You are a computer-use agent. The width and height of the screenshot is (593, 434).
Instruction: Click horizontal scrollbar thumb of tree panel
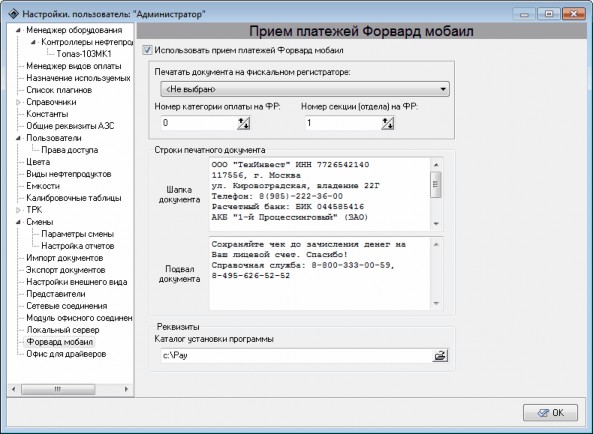point(58,389)
